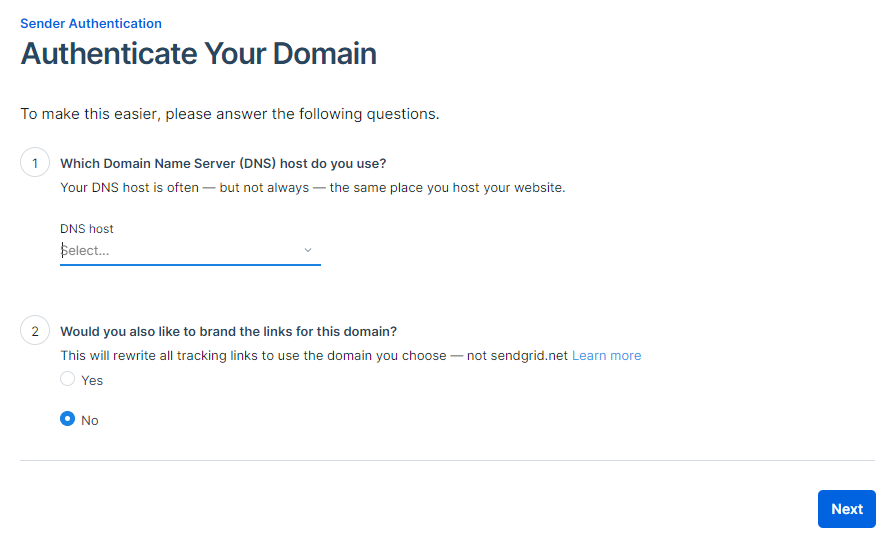This screenshot has height=546, width=888.
Task: Open the Learn more link
Action: pyautogui.click(x=606, y=355)
